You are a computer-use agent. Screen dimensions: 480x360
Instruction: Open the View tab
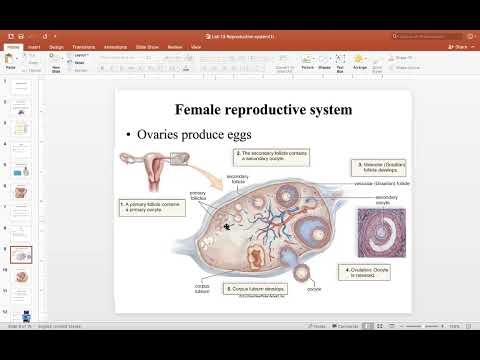(x=196, y=47)
